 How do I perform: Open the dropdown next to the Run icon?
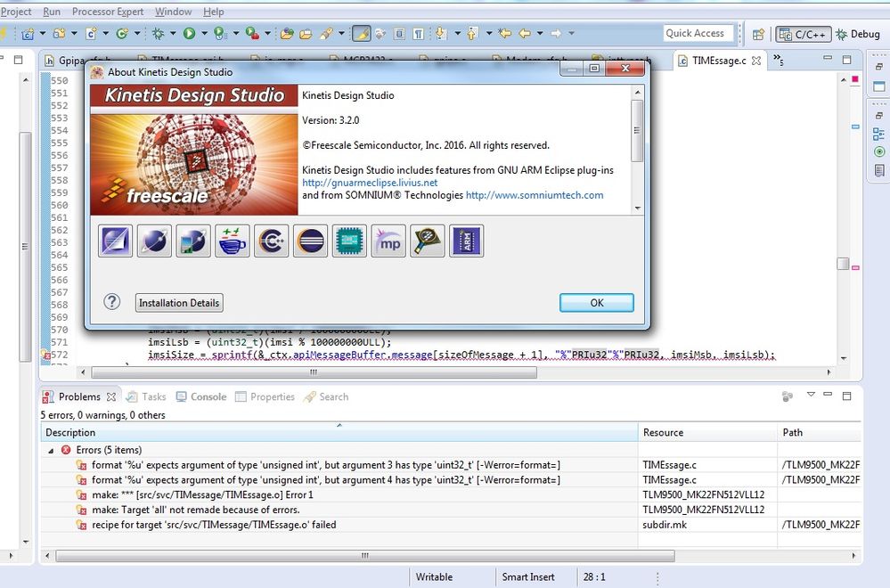pos(204,34)
